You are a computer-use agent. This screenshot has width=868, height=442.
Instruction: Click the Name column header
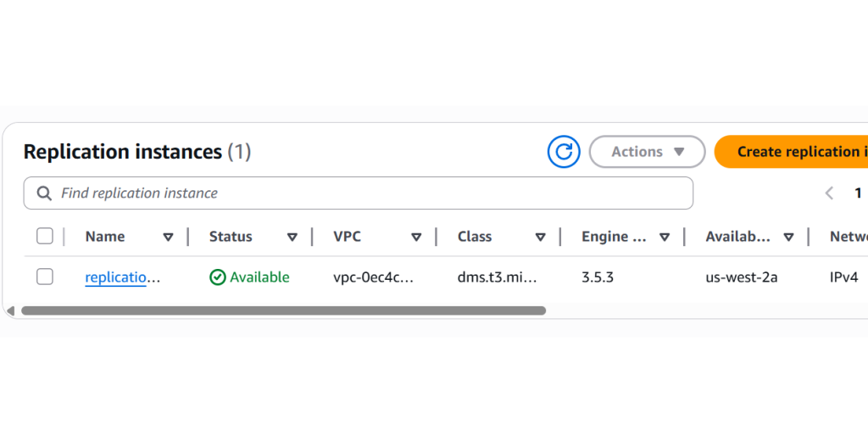coord(105,237)
